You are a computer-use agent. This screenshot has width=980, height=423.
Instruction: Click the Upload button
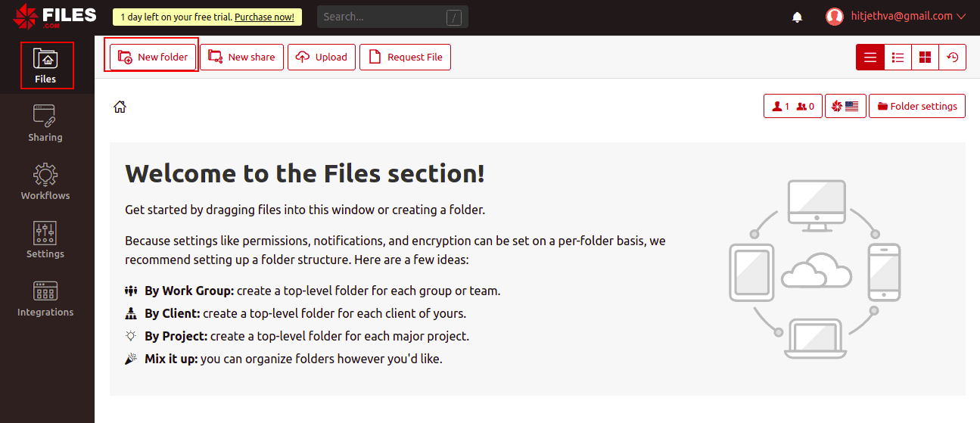321,57
